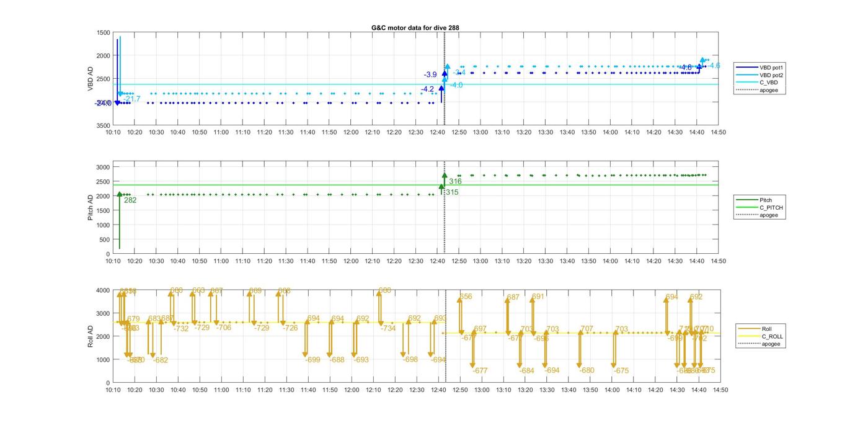Click the title 'G&C motor data for dive 288'

coord(415,27)
